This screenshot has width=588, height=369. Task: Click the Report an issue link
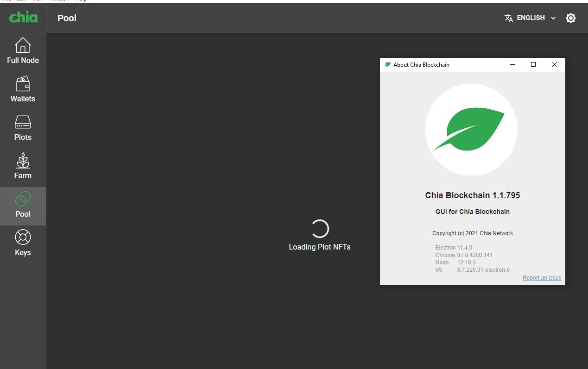pos(542,277)
